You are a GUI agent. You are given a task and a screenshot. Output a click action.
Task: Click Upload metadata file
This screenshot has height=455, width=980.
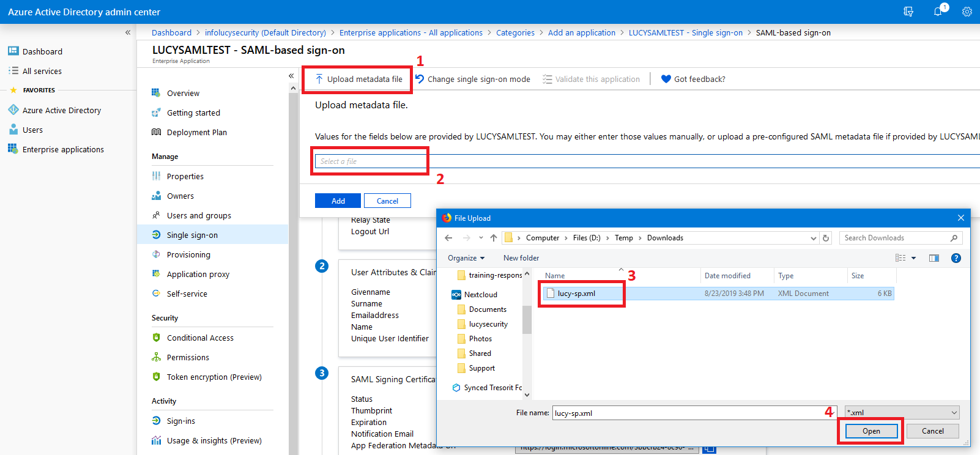[358, 79]
